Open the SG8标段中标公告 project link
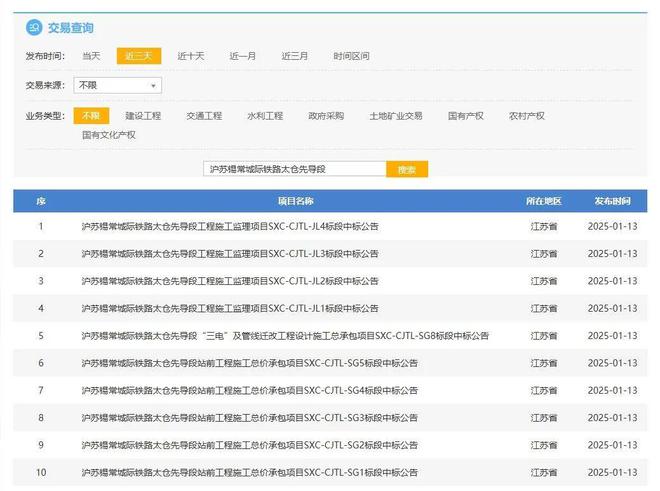The width and height of the screenshot is (660, 491). coord(285,336)
